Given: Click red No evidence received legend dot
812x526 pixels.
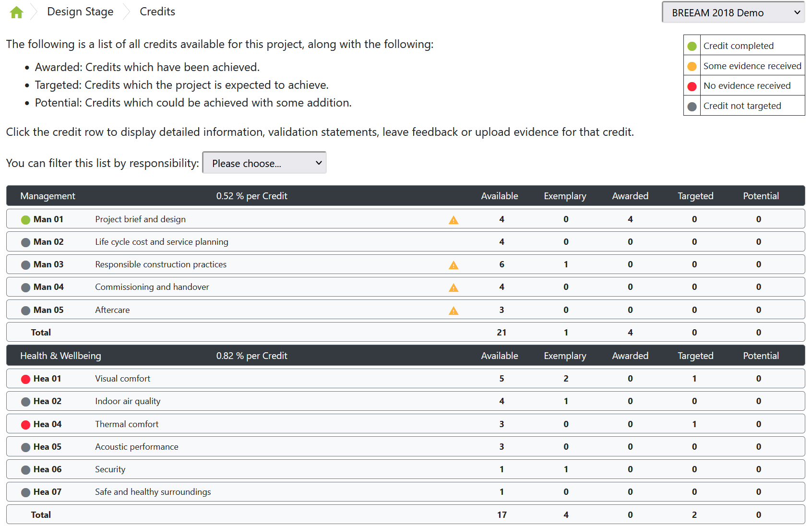Looking at the screenshot, I should (692, 86).
